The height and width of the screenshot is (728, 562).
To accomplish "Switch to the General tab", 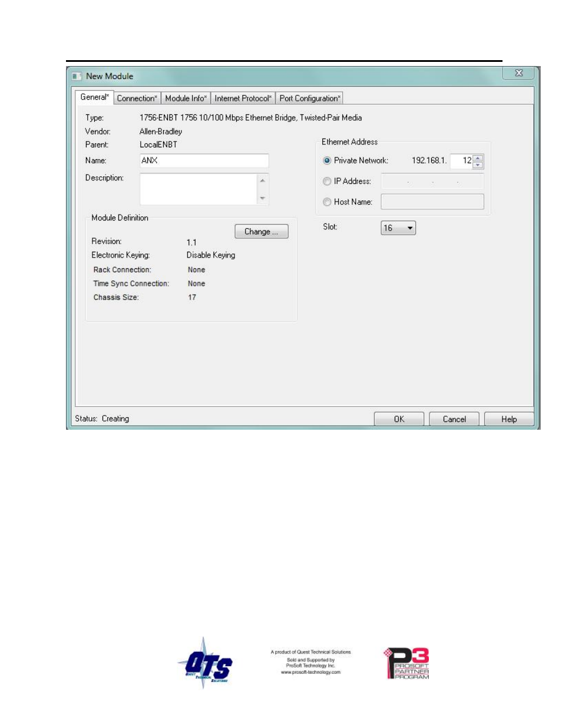I will coord(94,97).
